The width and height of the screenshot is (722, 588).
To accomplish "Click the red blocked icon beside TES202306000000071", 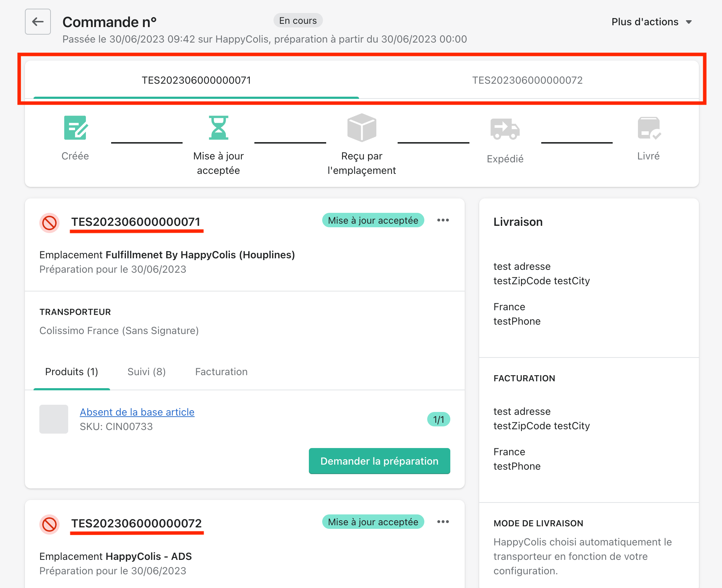I will (x=49, y=223).
